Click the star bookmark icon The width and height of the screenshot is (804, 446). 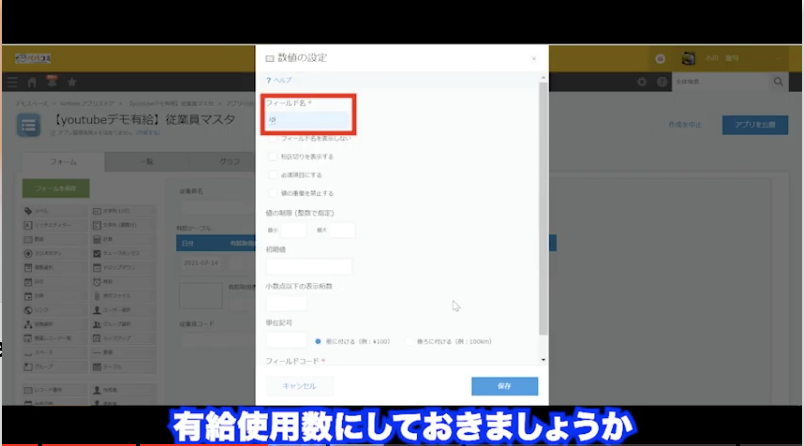click(74, 81)
